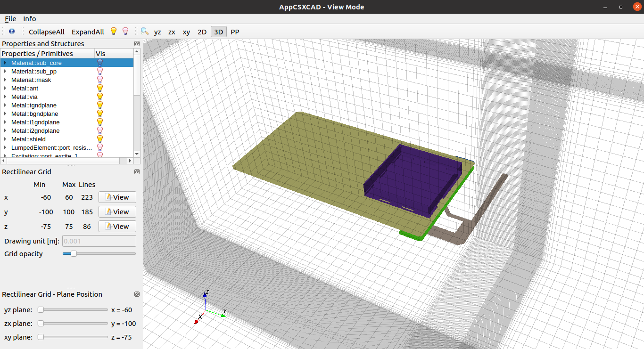Expand the Metal::via tree node
644x349 pixels.
[x=5, y=97]
